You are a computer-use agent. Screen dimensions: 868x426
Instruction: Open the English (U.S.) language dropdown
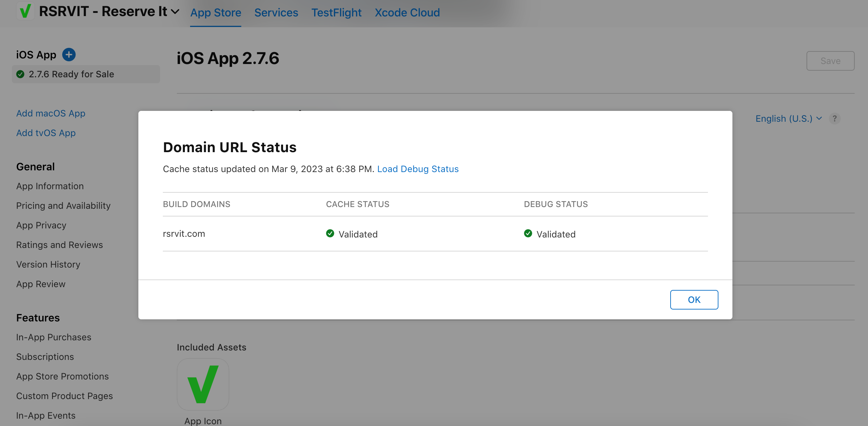pos(788,119)
